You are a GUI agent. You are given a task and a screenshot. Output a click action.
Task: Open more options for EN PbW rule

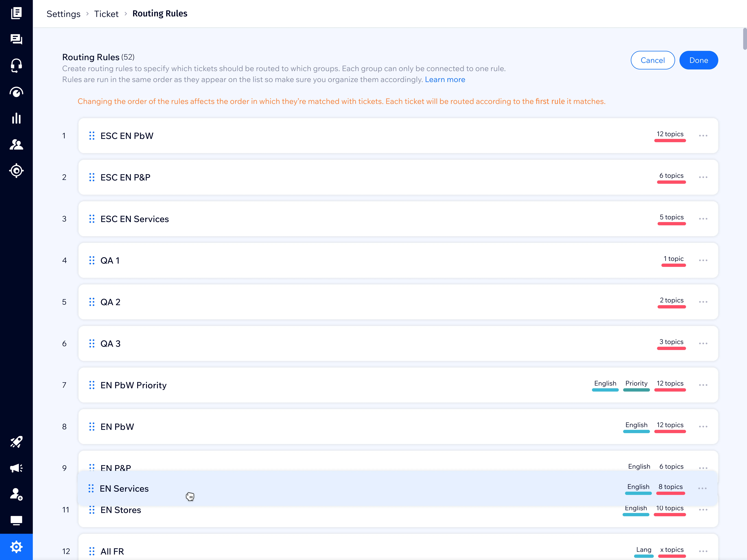(x=703, y=427)
